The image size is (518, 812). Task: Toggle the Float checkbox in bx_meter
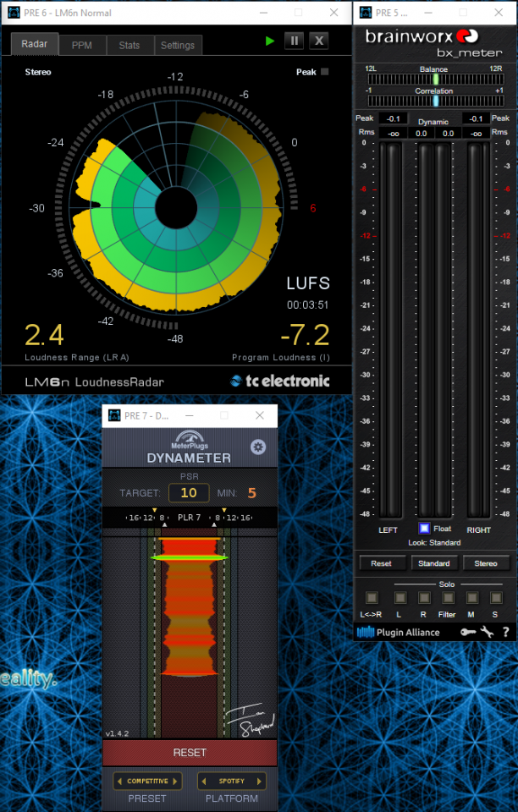(424, 528)
